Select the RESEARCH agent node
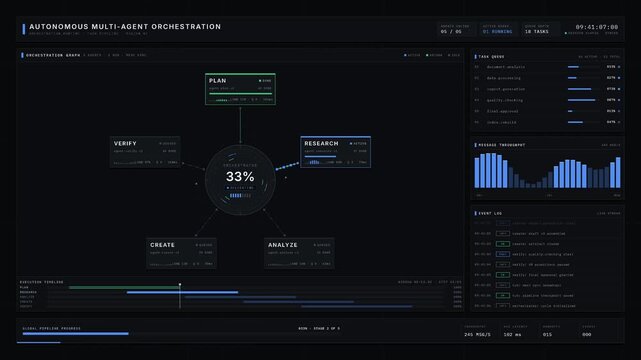 point(336,152)
